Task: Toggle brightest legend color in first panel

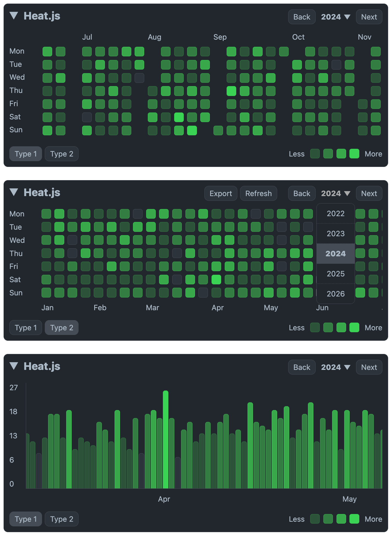Action: click(x=354, y=154)
